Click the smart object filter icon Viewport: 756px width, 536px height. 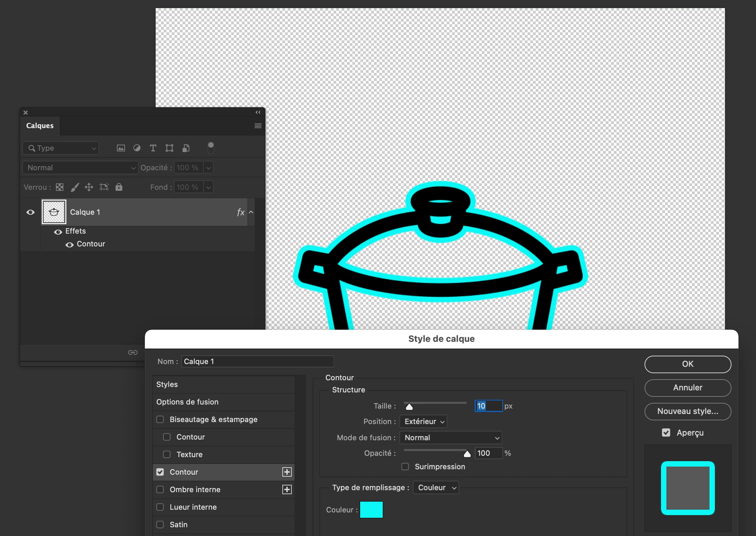pos(186,148)
